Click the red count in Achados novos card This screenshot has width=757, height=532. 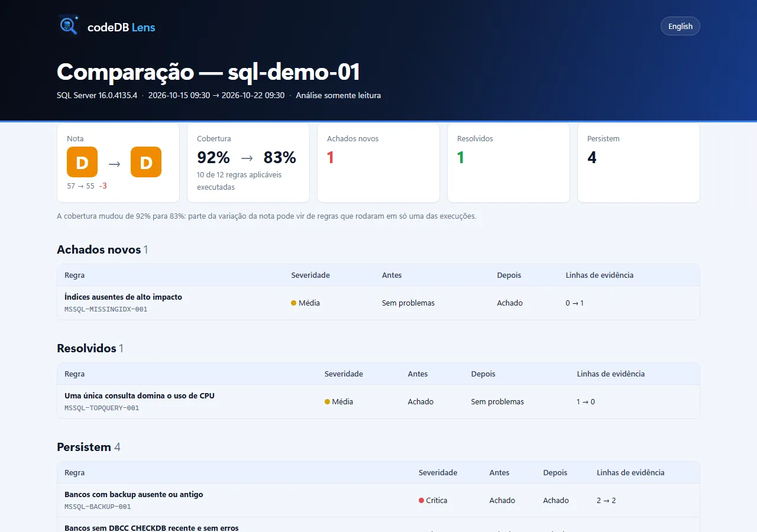(331, 157)
